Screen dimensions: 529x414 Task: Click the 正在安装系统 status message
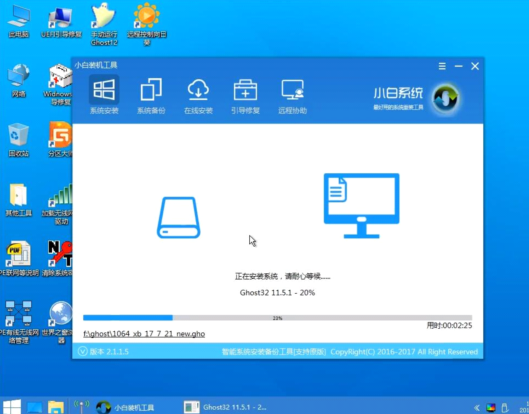(282, 276)
